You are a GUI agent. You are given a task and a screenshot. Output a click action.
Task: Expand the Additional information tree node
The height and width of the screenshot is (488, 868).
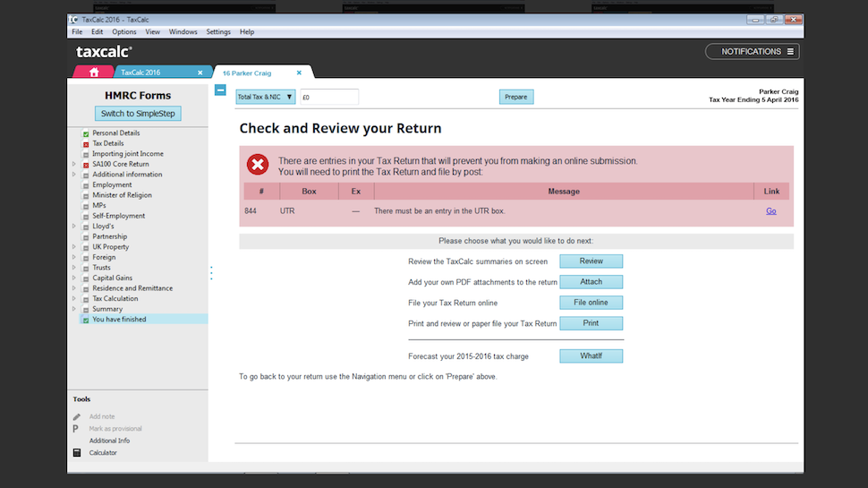tap(74, 175)
